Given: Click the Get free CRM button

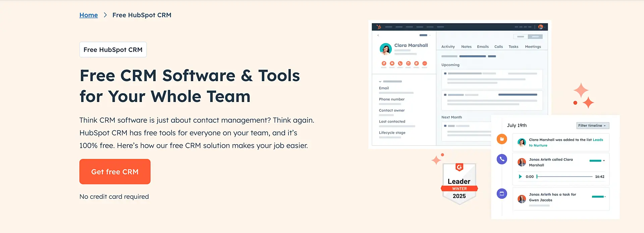Looking at the screenshot, I should pos(115,172).
